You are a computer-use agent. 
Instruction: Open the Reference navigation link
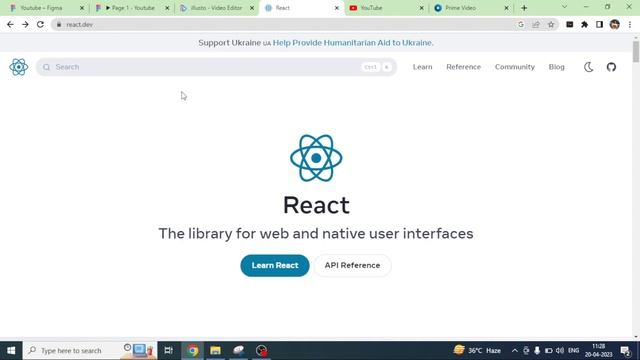(x=463, y=67)
